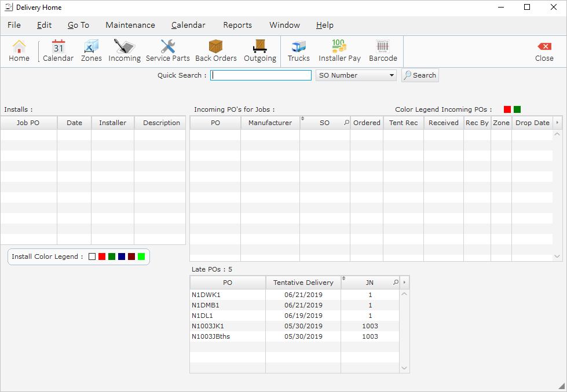Open the Maintenance menu
The width and height of the screenshot is (567, 392).
tap(130, 25)
